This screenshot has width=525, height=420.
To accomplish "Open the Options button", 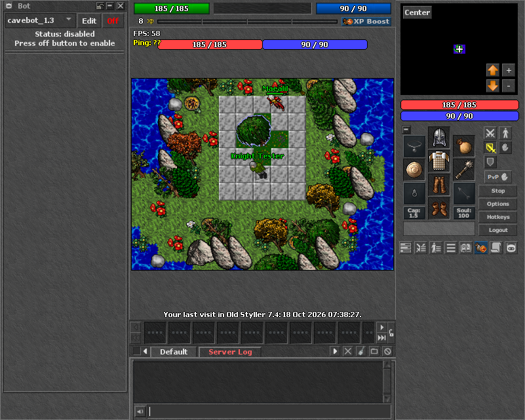I will coord(498,204).
